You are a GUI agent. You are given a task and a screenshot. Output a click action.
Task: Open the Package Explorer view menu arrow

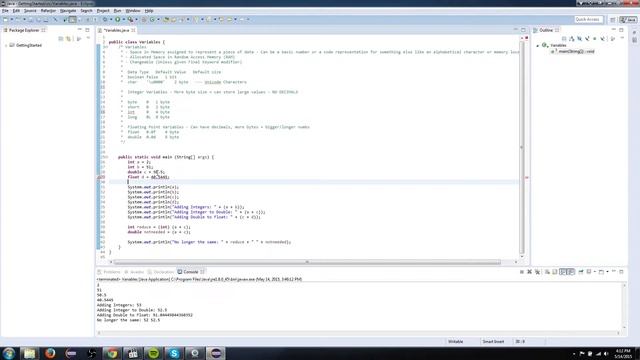click(88, 38)
